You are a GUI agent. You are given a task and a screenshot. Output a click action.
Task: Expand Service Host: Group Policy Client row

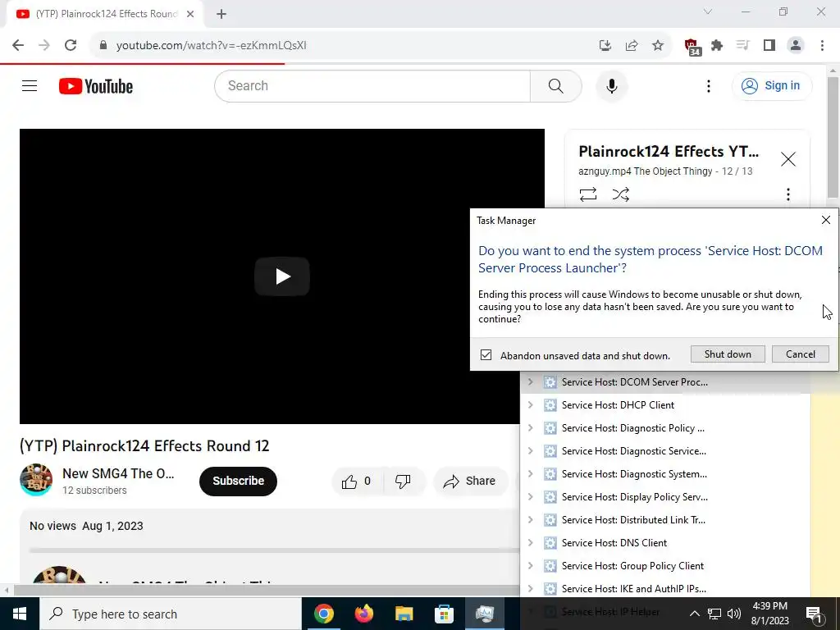click(x=531, y=566)
